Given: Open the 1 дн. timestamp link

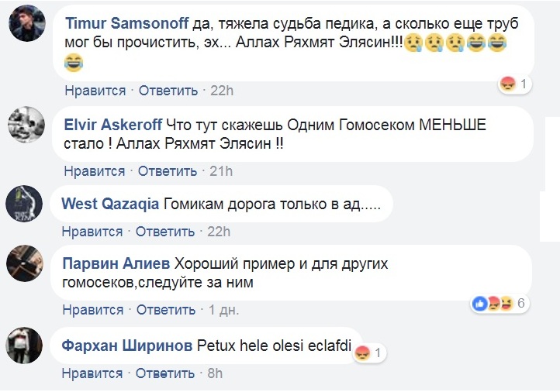Looking at the screenshot, I should pos(223,310).
